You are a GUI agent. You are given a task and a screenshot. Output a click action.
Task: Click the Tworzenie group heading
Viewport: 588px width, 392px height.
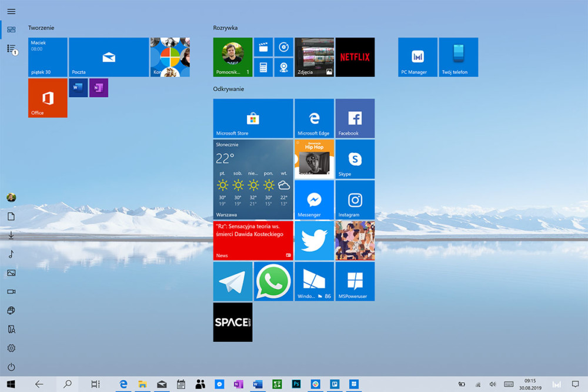click(41, 28)
